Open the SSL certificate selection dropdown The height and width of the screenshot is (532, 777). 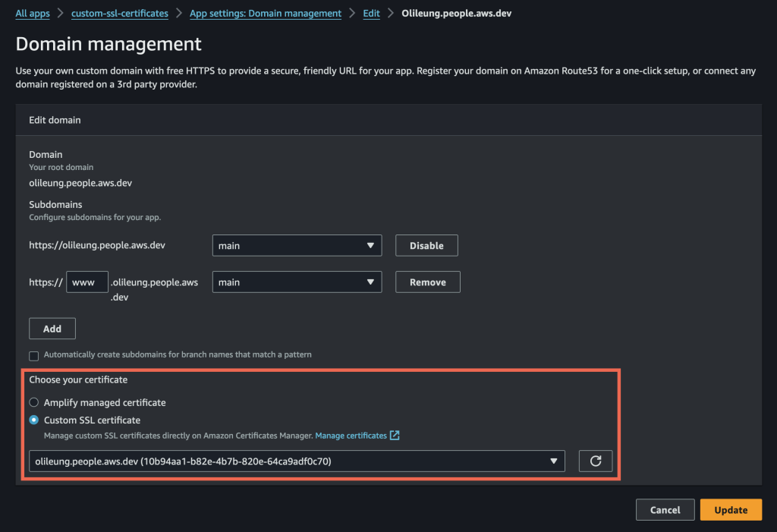tap(297, 461)
